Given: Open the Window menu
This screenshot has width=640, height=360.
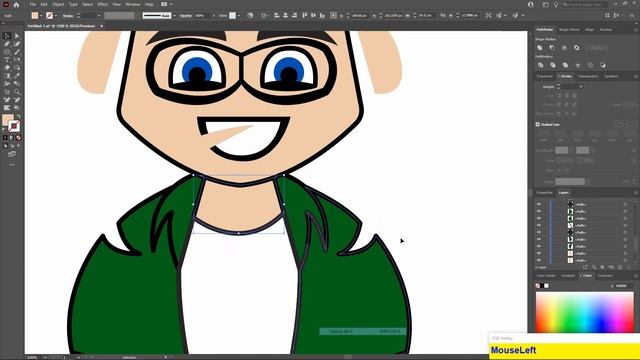Looking at the screenshot, I should click(132, 4).
